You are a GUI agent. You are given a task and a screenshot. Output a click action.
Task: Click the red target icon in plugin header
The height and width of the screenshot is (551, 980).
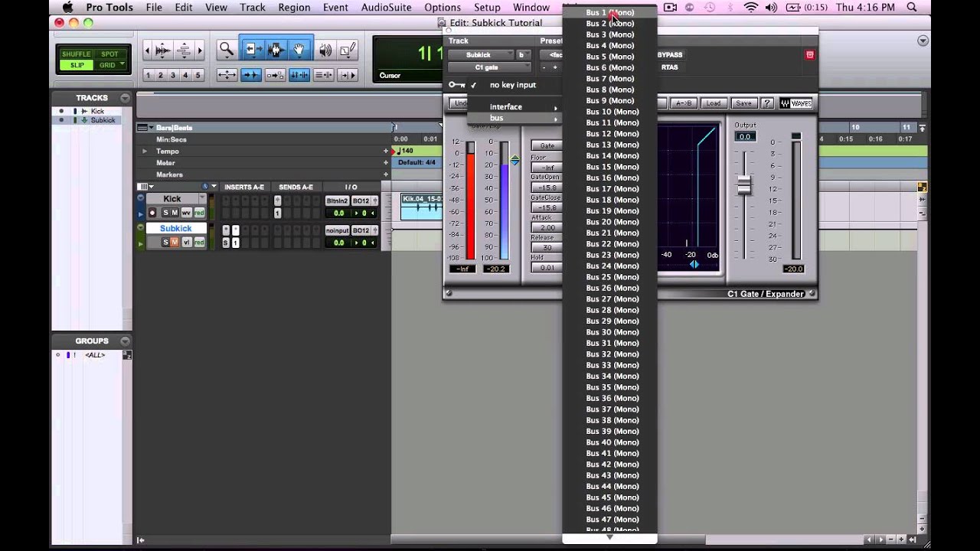pos(810,55)
